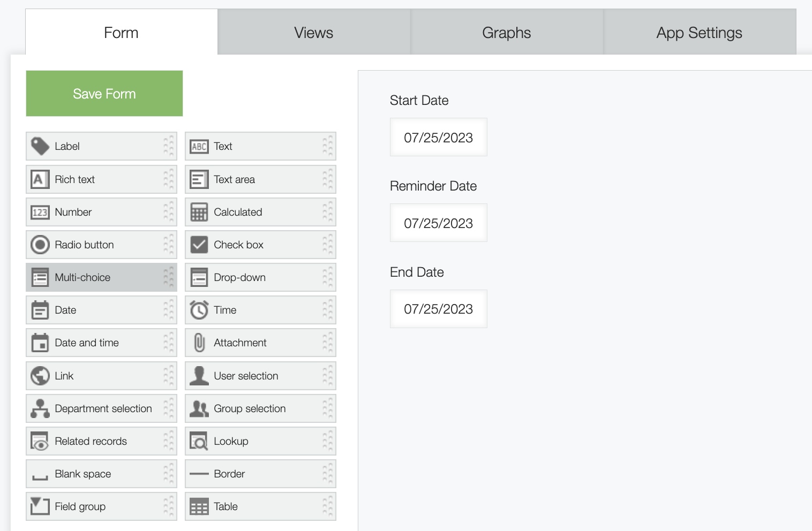This screenshot has width=812, height=531.
Task: Select the Link globe icon
Action: tap(40, 376)
